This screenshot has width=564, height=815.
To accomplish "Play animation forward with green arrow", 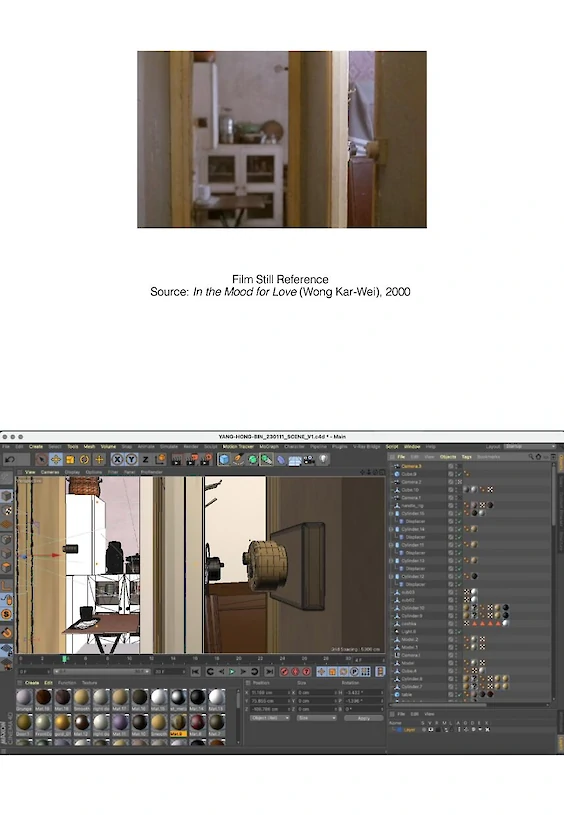I will point(232,672).
